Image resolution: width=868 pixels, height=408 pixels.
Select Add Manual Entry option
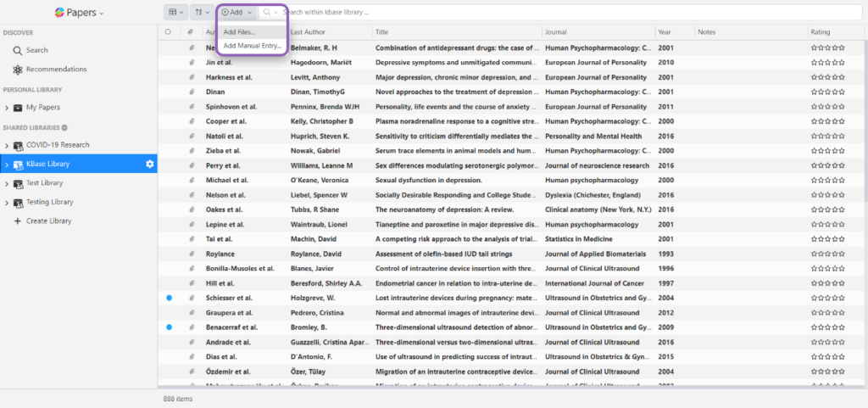click(x=251, y=46)
